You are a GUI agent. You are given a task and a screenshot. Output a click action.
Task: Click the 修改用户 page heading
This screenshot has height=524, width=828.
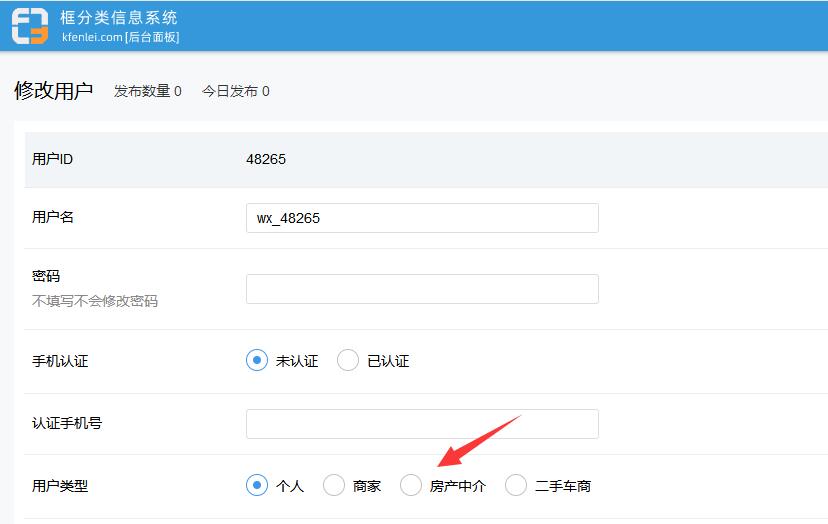tap(53, 91)
